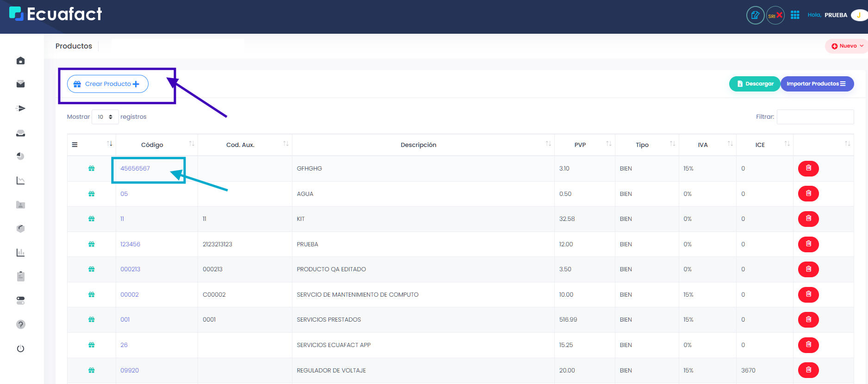Open the product code 45656567 link
Screen dimensions: 868x384
135,169
